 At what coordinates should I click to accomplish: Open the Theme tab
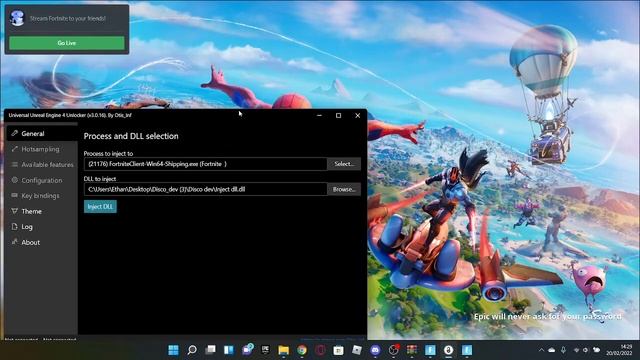[42, 211]
